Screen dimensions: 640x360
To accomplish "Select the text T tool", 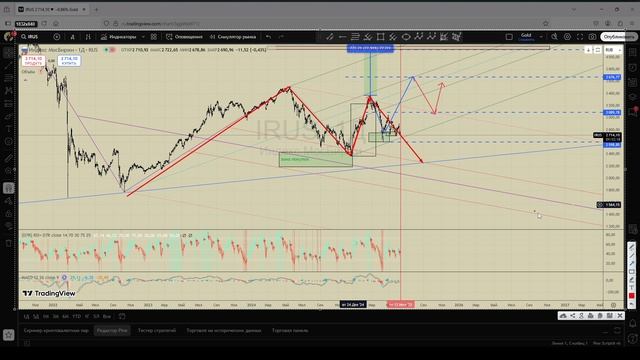I will (x=9, y=129).
